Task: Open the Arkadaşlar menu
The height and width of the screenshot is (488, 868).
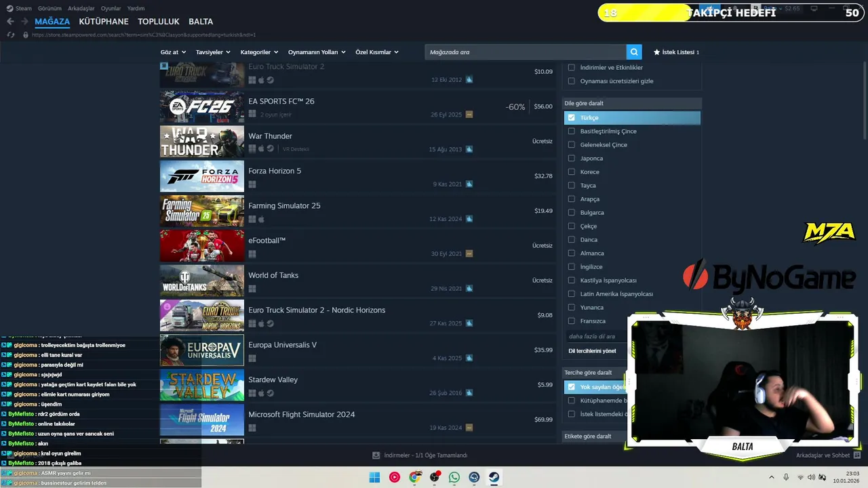Action: [81, 8]
